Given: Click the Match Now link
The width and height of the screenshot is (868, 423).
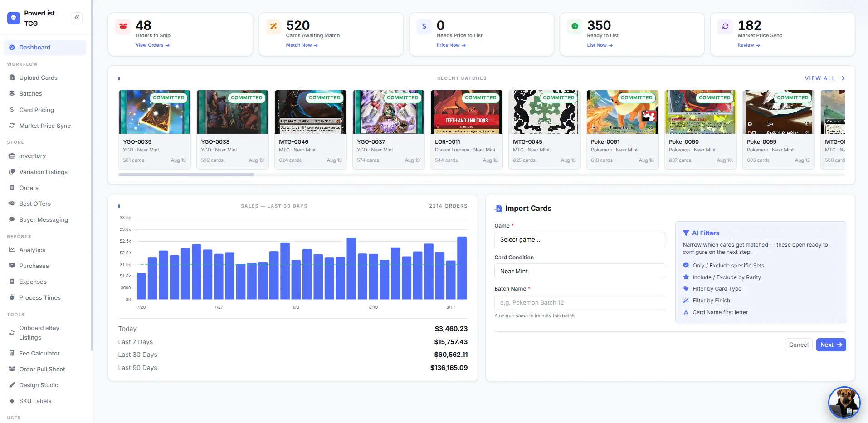Looking at the screenshot, I should coord(302,45).
